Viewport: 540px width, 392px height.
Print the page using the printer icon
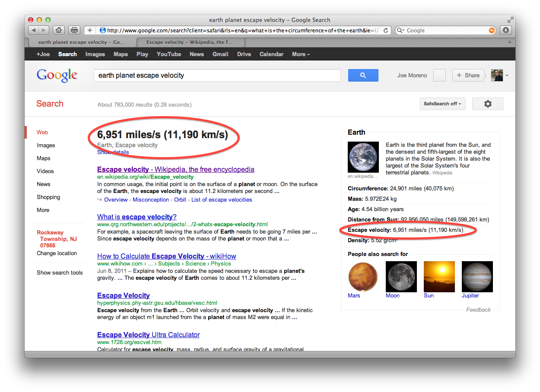click(74, 30)
